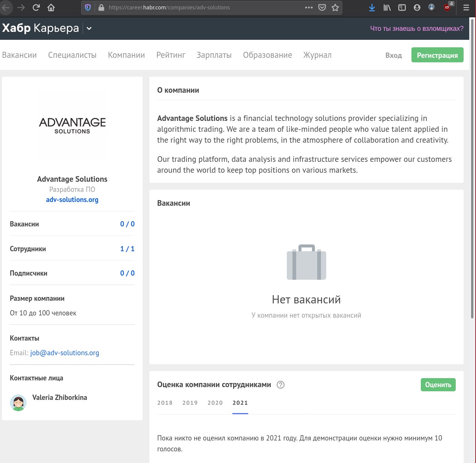Image resolution: width=476 pixels, height=463 pixels.
Task: Click the job@adv-solutions.org email link
Action: [x=65, y=353]
